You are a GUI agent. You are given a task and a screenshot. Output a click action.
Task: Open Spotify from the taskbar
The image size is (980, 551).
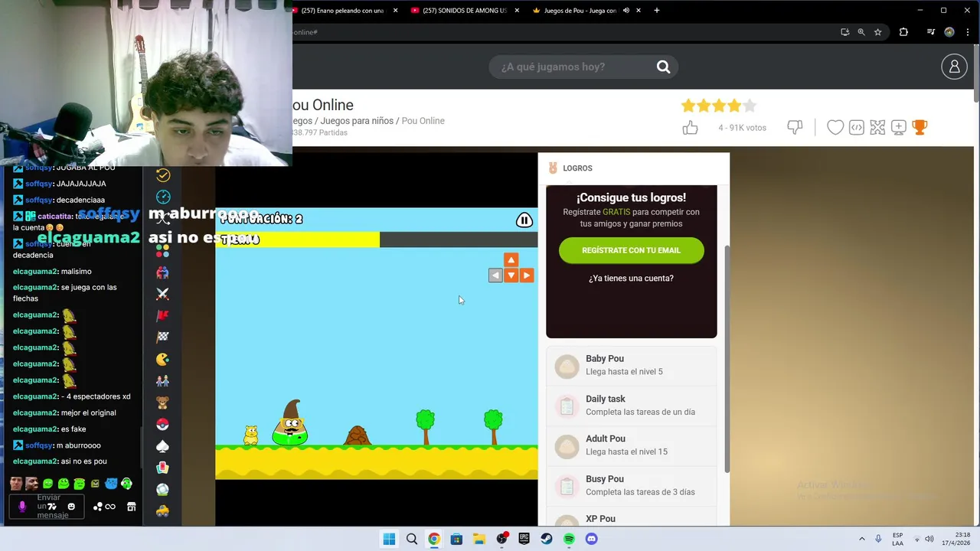point(569,539)
